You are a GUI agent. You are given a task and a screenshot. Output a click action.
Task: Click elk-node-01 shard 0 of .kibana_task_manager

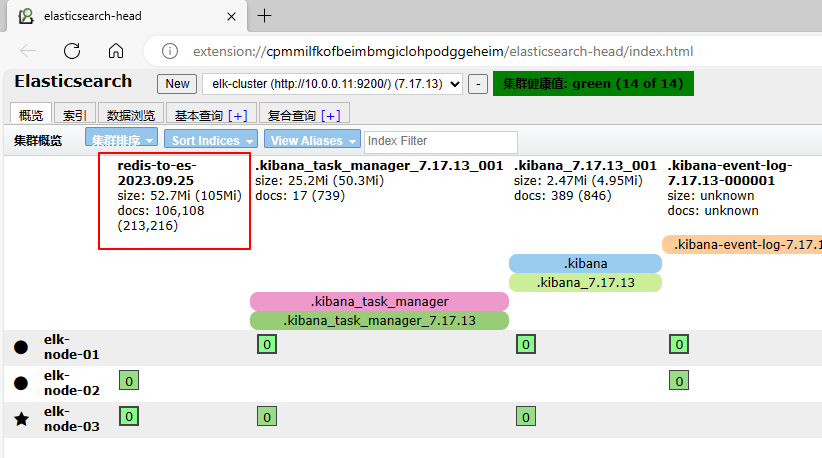point(267,345)
